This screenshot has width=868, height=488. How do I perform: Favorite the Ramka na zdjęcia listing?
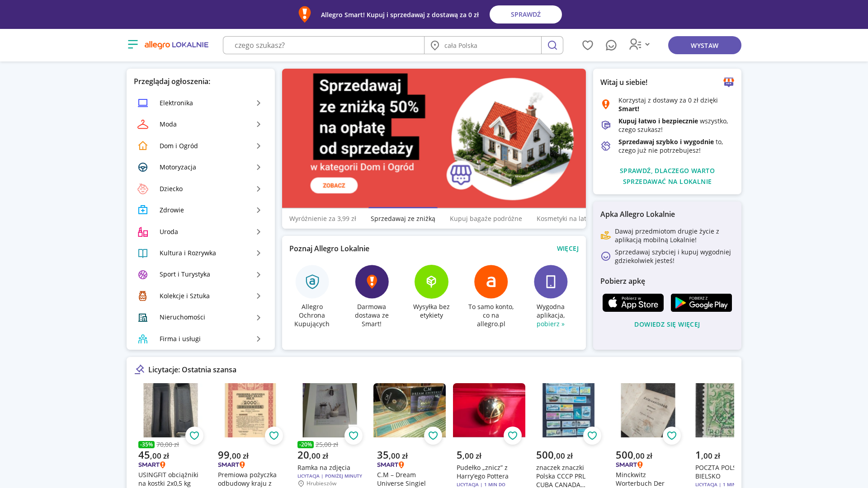(354, 436)
